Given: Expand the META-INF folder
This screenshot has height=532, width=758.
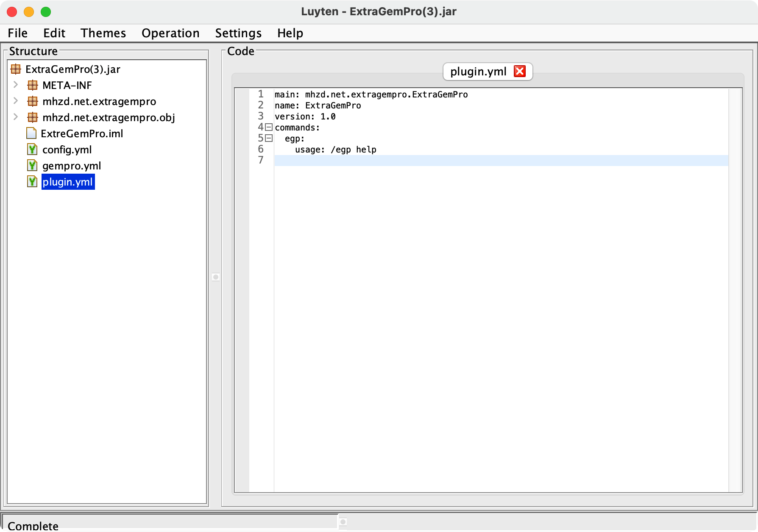Looking at the screenshot, I should pyautogui.click(x=16, y=85).
